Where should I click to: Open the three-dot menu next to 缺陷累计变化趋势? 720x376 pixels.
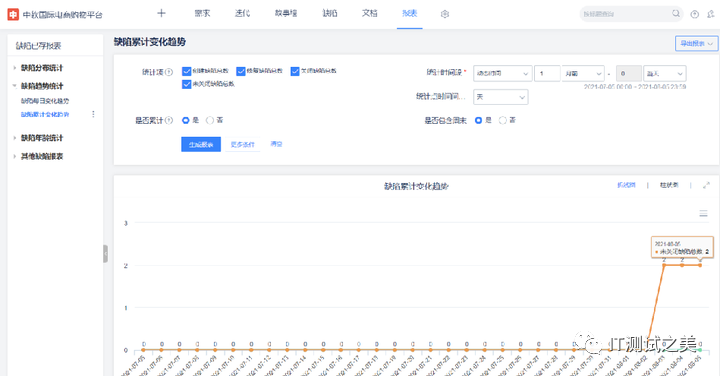pyautogui.click(x=93, y=114)
